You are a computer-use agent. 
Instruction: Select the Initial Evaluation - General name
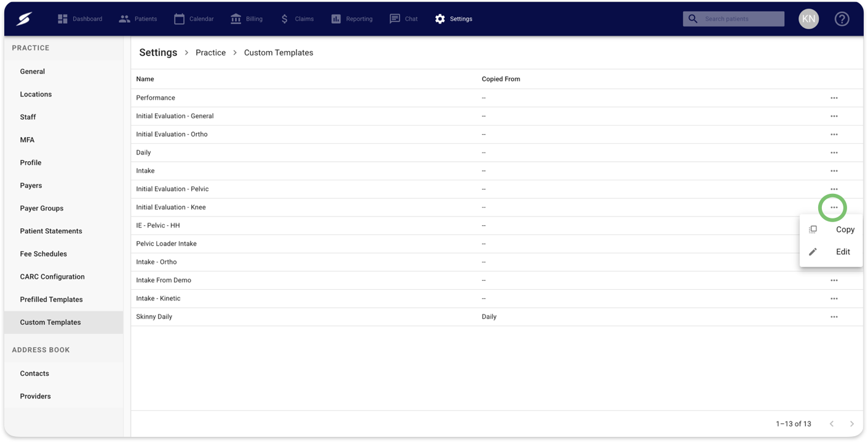[175, 116]
